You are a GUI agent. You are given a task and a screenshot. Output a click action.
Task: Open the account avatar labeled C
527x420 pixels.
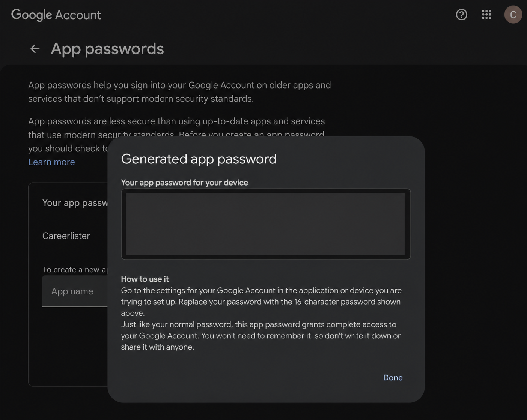pyautogui.click(x=513, y=15)
